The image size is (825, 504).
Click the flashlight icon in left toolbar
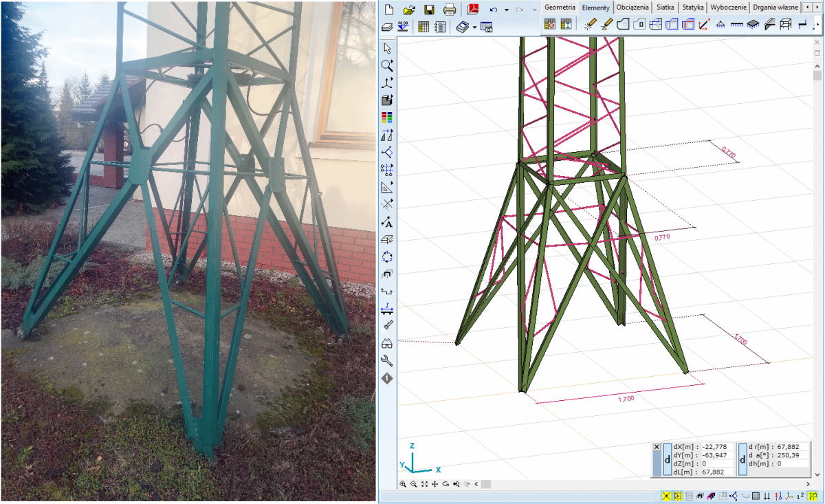387,325
